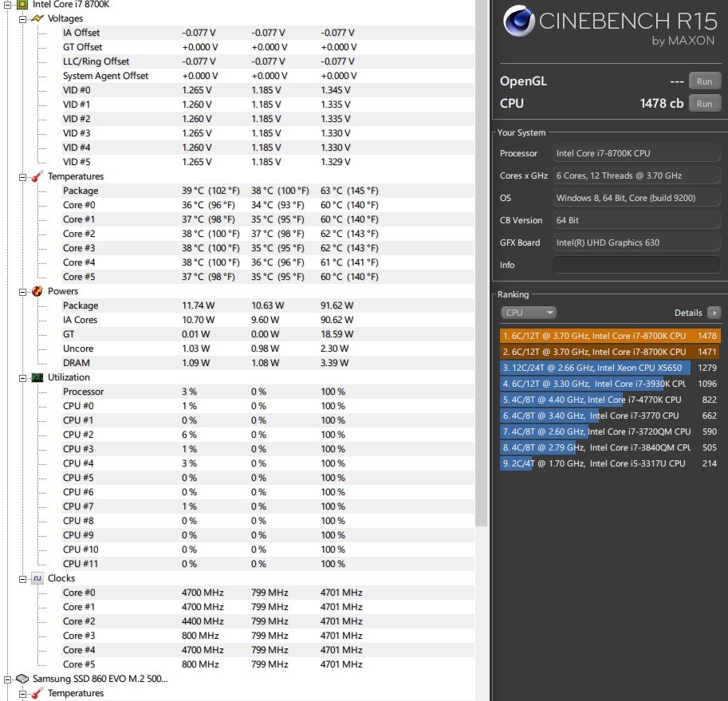Collapse the SSD Temperatures section
Screen dimensions: 728x701
(x=22, y=694)
